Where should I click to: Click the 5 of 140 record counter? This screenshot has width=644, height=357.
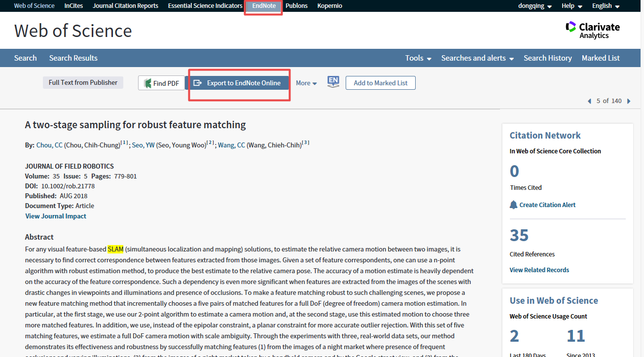609,101
